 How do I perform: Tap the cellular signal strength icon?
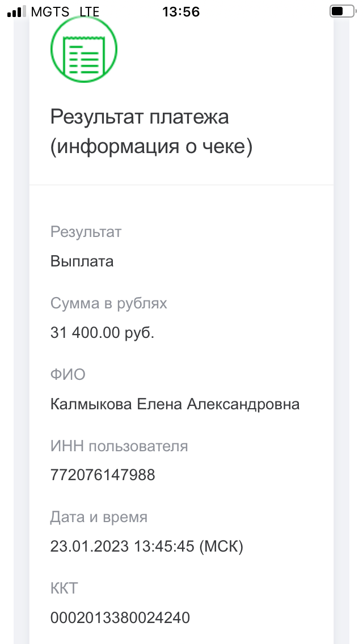(16, 11)
